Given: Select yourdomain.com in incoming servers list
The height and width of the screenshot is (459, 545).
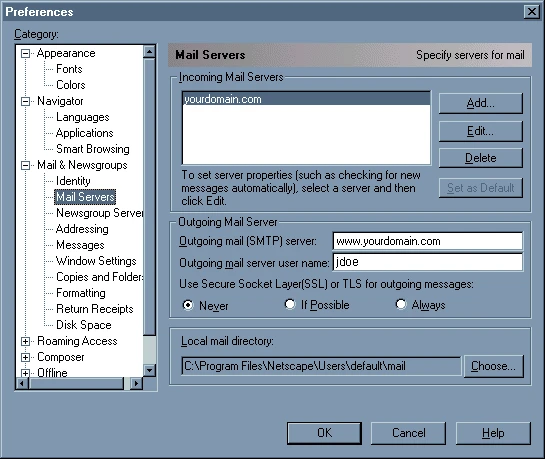Looking at the screenshot, I should [306, 99].
